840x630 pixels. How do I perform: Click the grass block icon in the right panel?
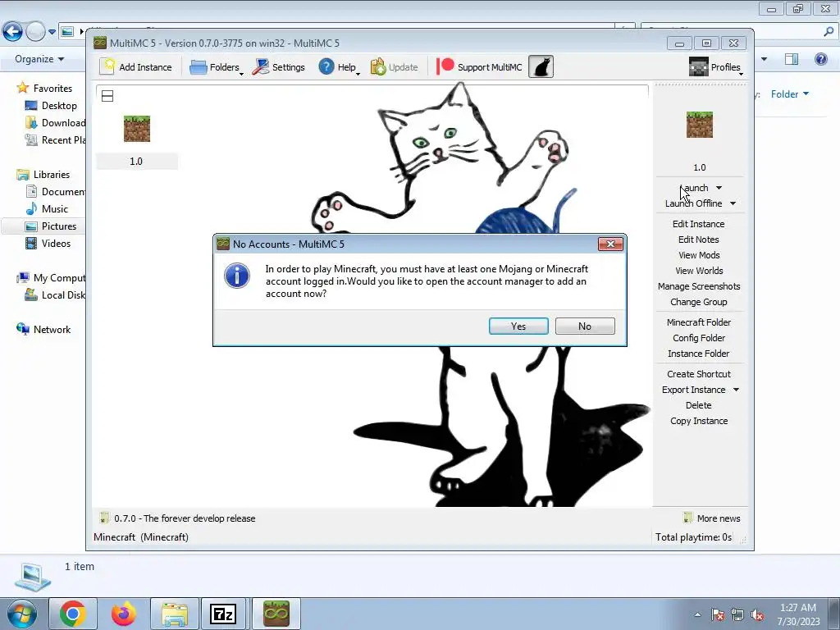700,125
